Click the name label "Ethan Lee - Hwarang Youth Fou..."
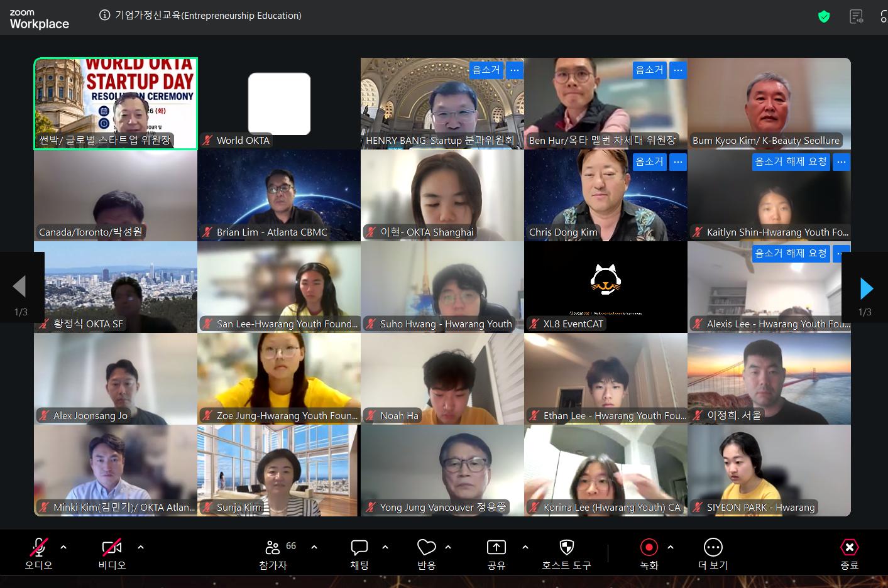Viewport: 888px width, 588px height. (615, 416)
